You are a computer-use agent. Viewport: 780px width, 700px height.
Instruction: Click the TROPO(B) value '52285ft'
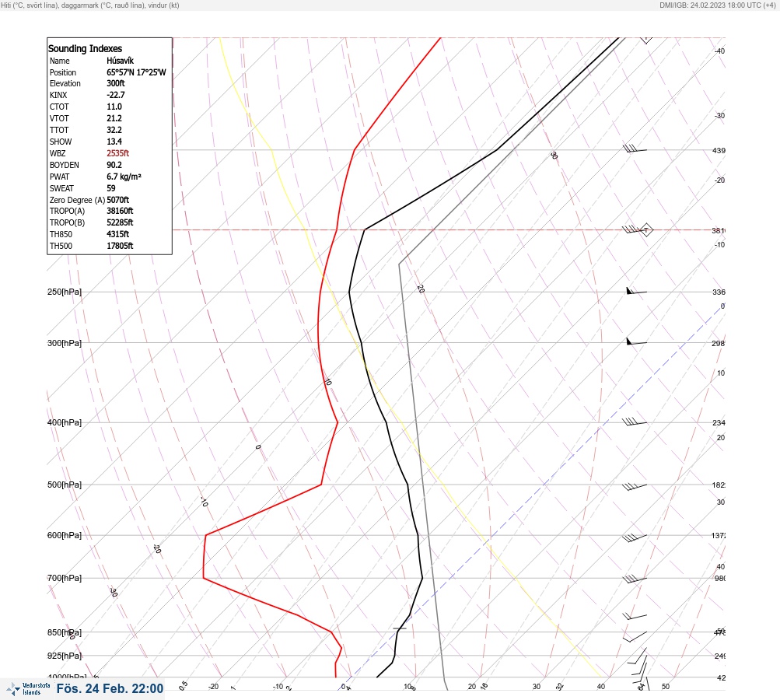(120, 222)
